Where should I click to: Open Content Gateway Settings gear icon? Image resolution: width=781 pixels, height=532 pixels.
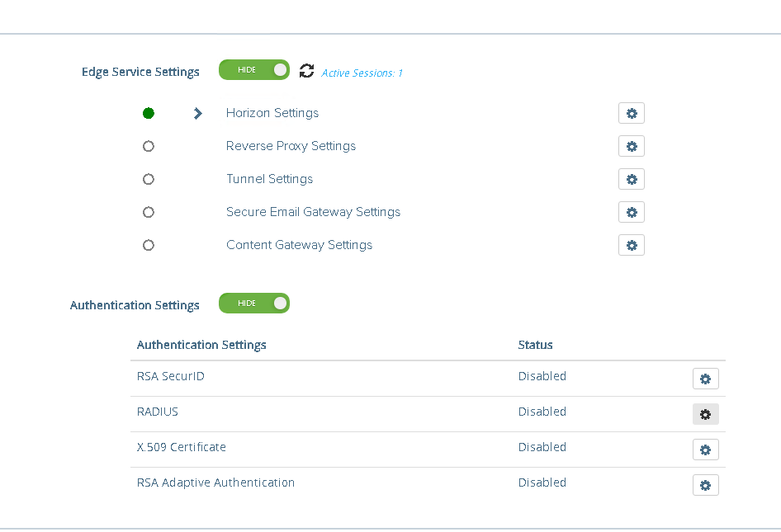click(x=631, y=245)
